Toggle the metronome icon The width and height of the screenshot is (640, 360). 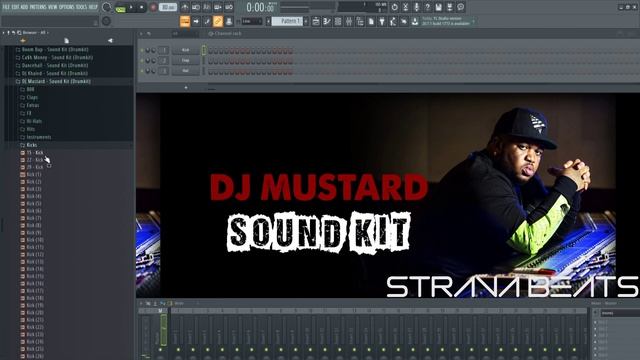[x=184, y=7]
